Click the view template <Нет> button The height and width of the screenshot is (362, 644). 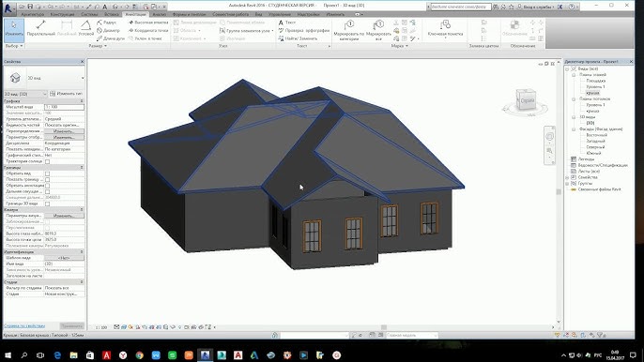coord(64,258)
